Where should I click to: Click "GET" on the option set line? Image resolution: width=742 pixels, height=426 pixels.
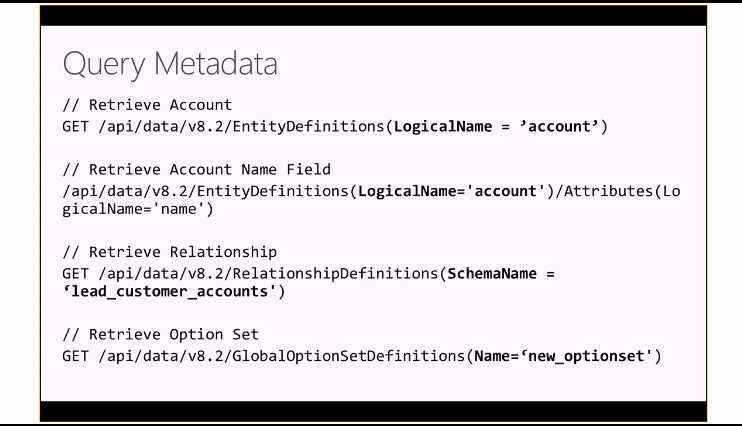[x=75, y=356]
